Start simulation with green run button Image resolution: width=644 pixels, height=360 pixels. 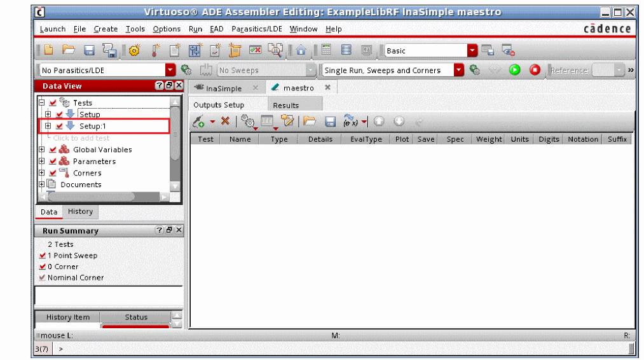pos(514,70)
